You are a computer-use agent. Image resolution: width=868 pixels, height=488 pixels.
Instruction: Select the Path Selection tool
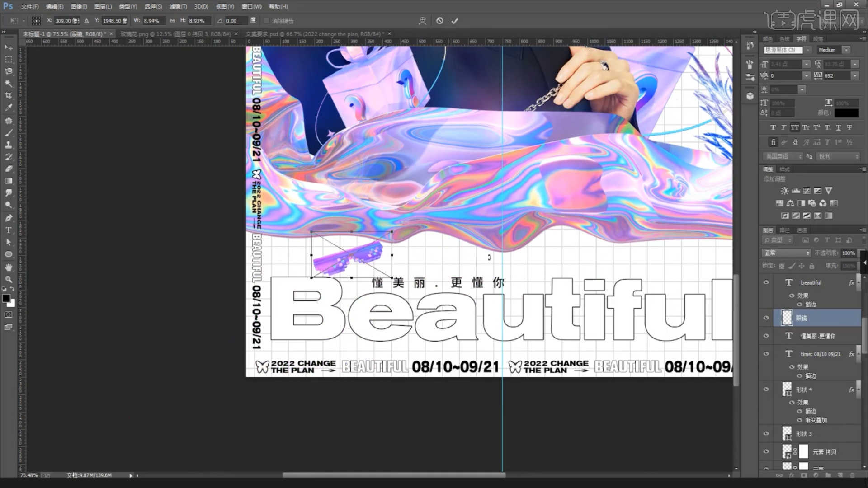[x=8, y=242]
